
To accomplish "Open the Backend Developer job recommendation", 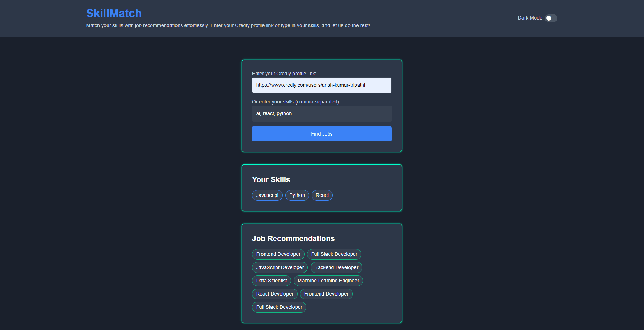I will [x=336, y=267].
